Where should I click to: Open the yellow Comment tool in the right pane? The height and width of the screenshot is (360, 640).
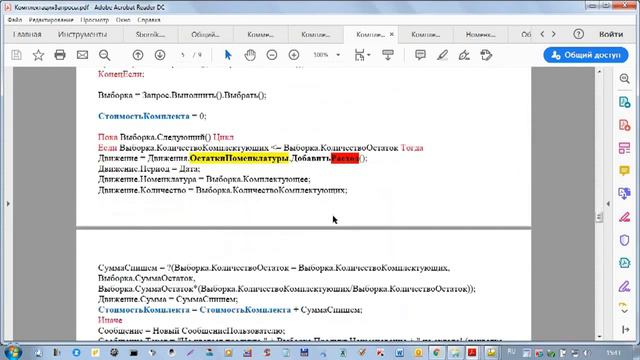click(624, 171)
